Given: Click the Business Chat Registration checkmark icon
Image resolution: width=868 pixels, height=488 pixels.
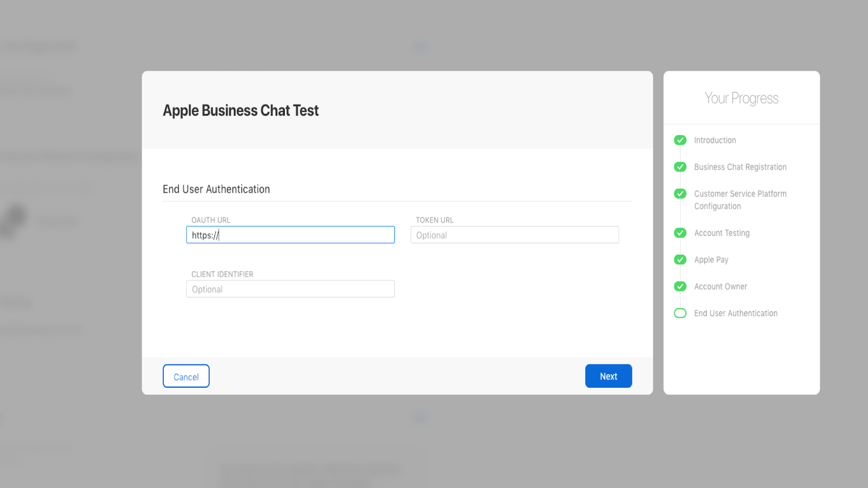Looking at the screenshot, I should [x=680, y=166].
